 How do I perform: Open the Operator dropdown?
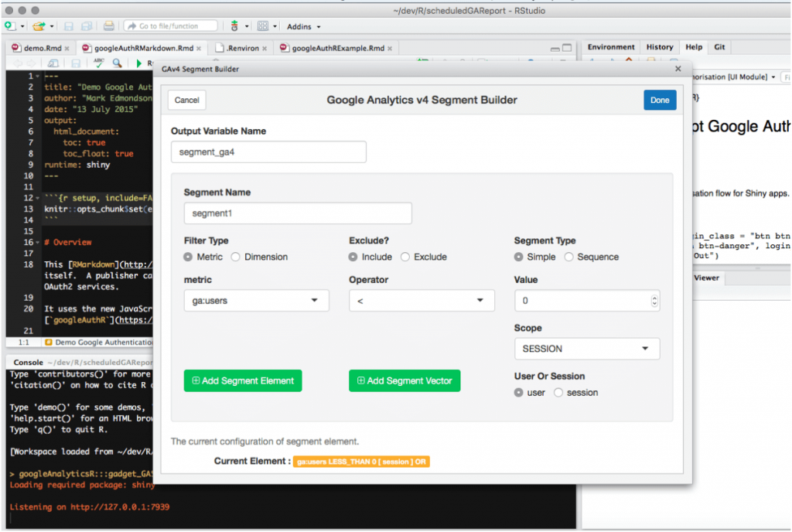(x=422, y=301)
